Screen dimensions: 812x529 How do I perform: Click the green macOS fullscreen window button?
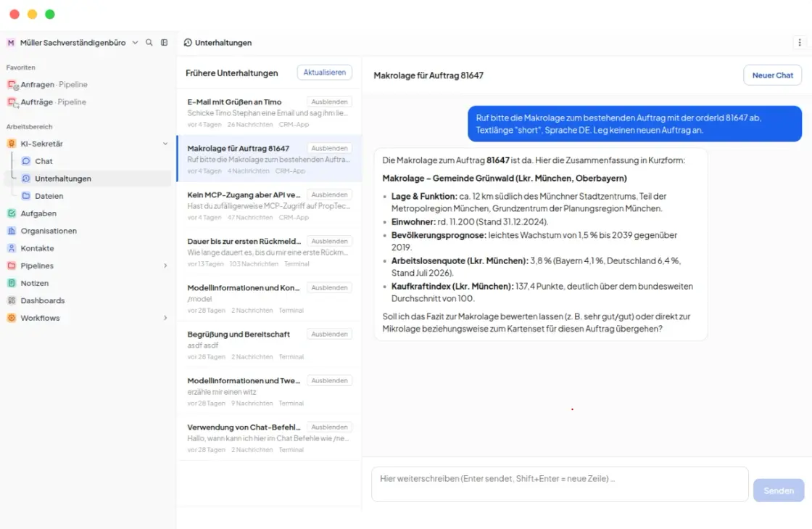(50, 14)
